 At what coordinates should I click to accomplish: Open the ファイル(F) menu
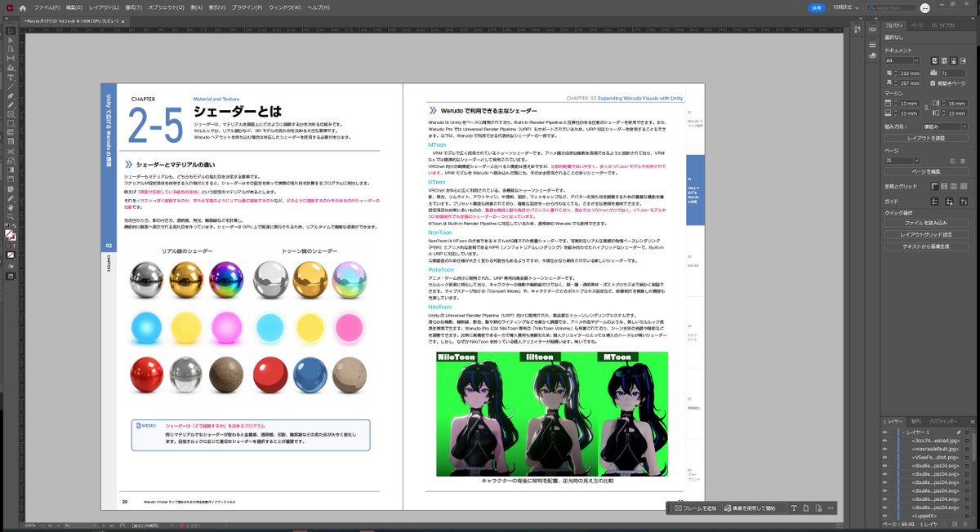click(47, 7)
